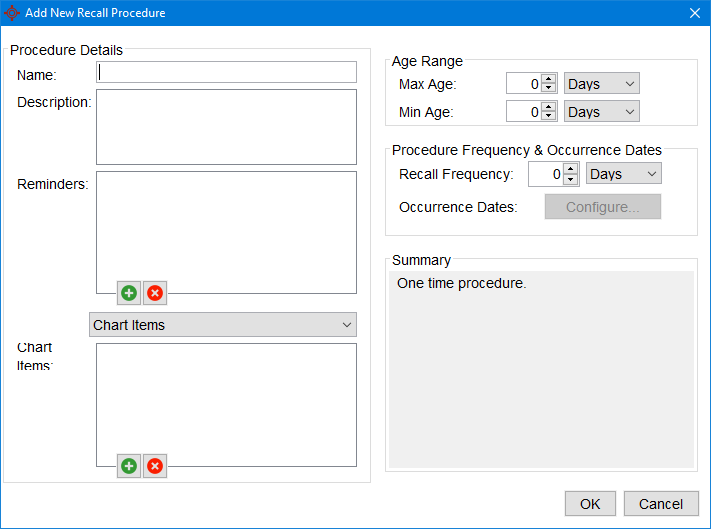Increase Min Age with up arrow
The height and width of the screenshot is (529, 711).
point(548,107)
